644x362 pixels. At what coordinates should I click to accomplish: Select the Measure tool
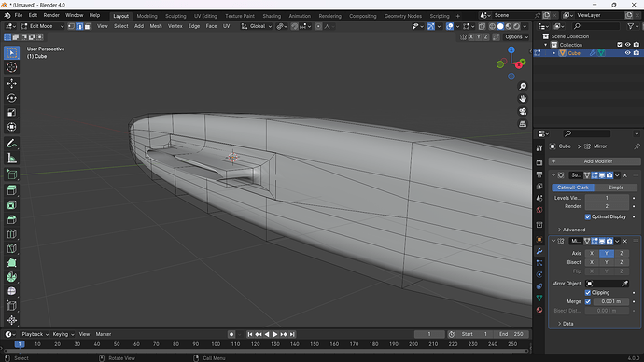[11, 158]
